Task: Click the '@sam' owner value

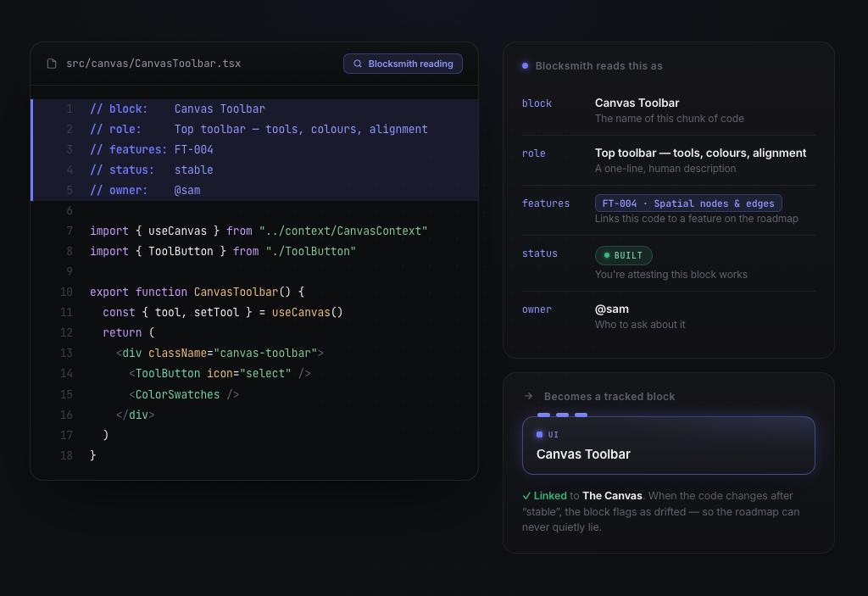Action: [612, 309]
